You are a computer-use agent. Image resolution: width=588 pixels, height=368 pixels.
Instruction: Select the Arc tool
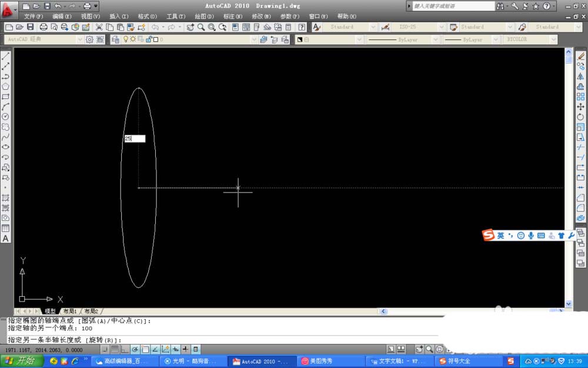[6, 107]
